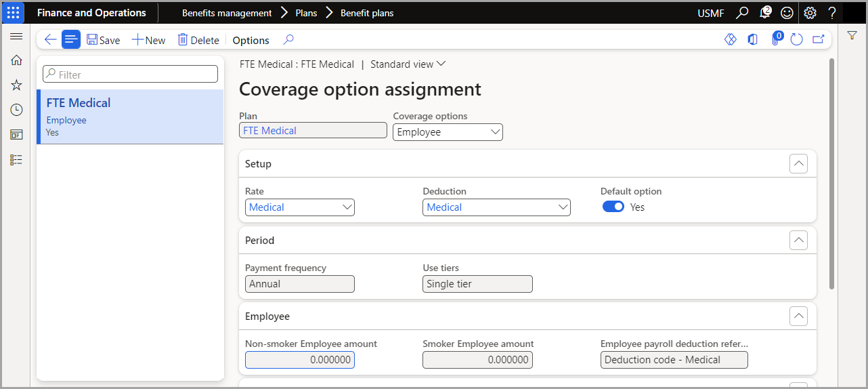Click in the Filter search box
Image resolution: width=868 pixels, height=389 pixels.
point(130,75)
